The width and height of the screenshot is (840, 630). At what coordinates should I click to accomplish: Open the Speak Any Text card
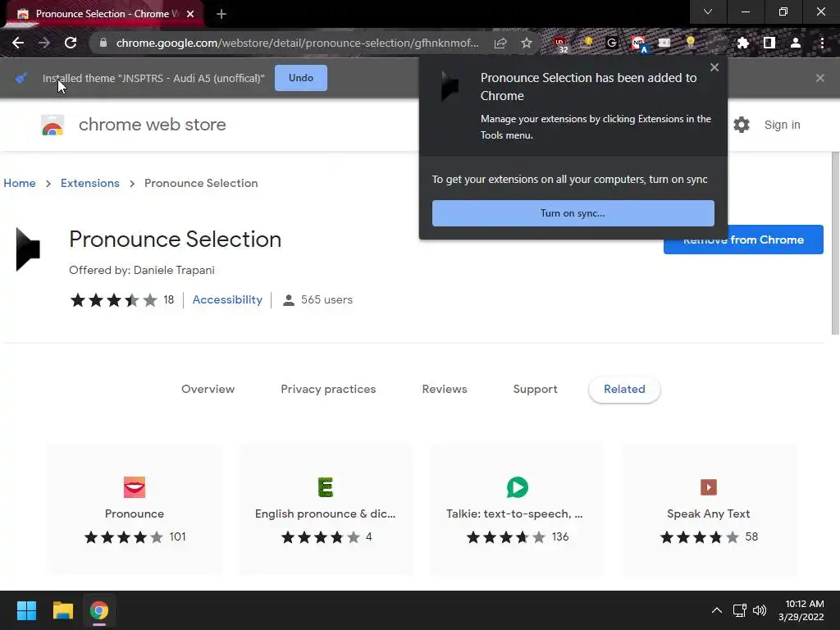(x=709, y=509)
